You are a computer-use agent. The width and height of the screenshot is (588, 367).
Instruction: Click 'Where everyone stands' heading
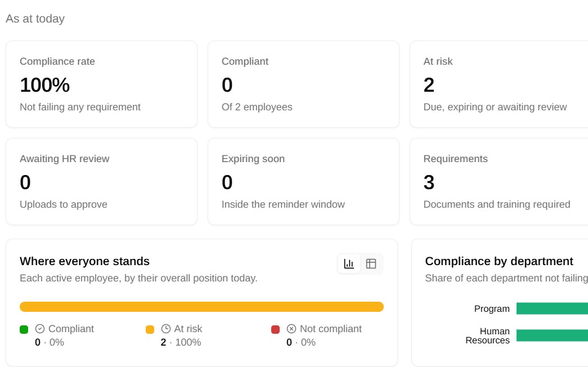coord(85,261)
